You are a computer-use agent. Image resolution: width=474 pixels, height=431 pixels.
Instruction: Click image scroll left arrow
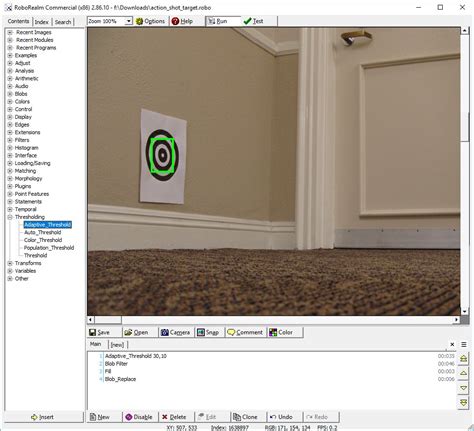(x=91, y=320)
